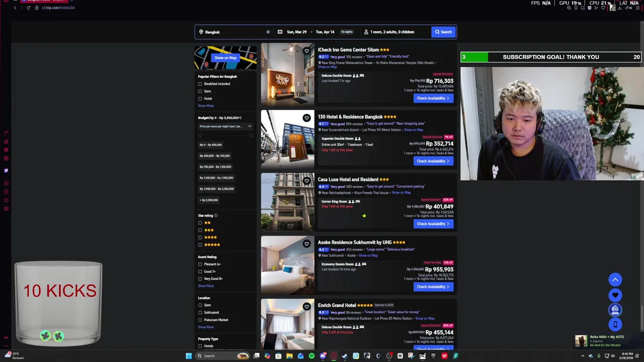644x362 pixels.
Task: Open the Opera GX taskbar icon
Action: click(334, 356)
